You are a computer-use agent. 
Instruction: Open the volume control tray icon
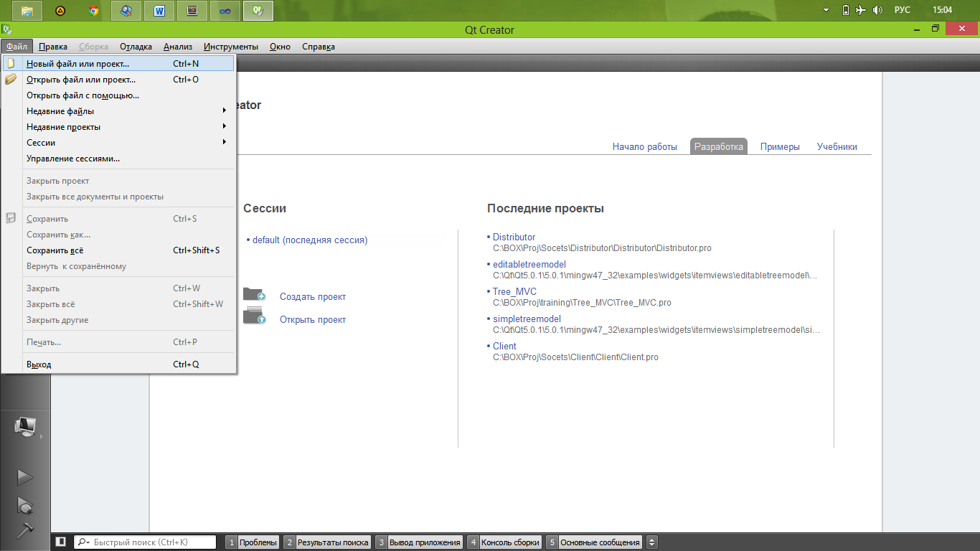(x=878, y=10)
